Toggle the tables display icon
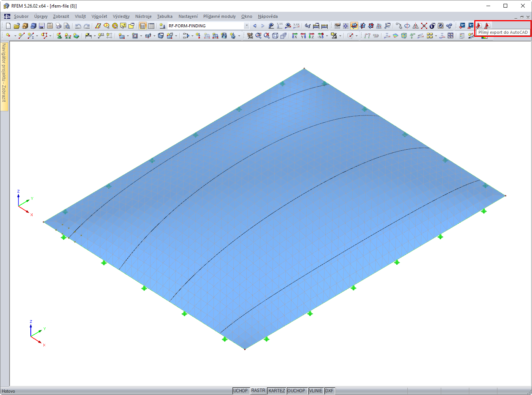 pos(151,25)
